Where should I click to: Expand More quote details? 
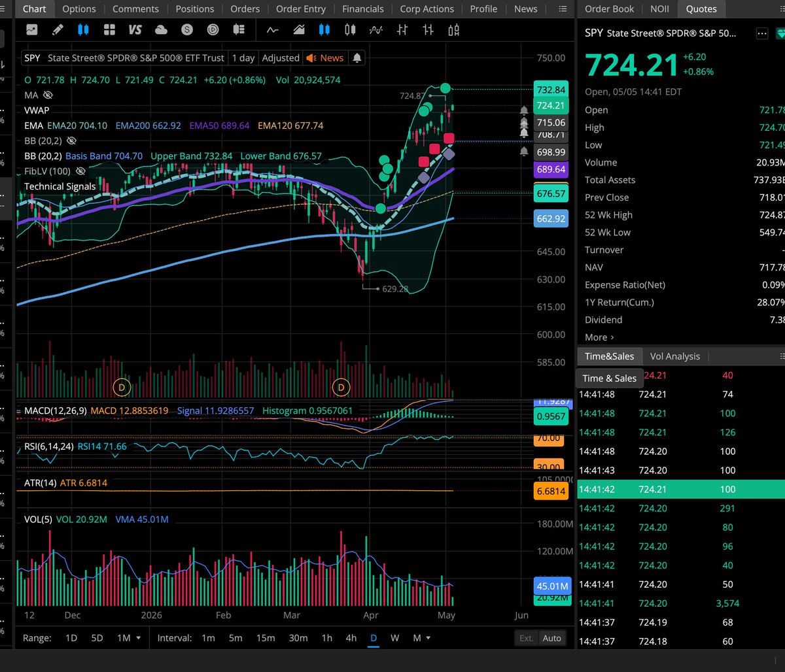coord(599,337)
